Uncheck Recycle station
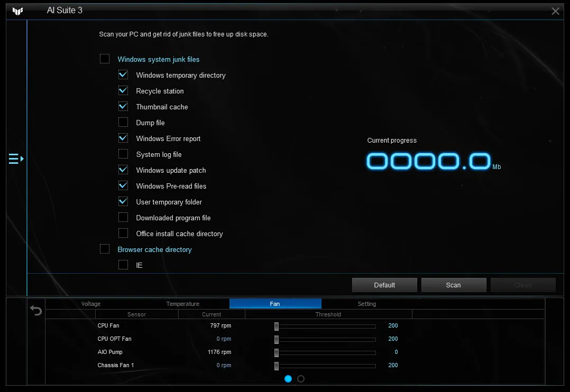This screenshot has width=570, height=392. click(123, 90)
